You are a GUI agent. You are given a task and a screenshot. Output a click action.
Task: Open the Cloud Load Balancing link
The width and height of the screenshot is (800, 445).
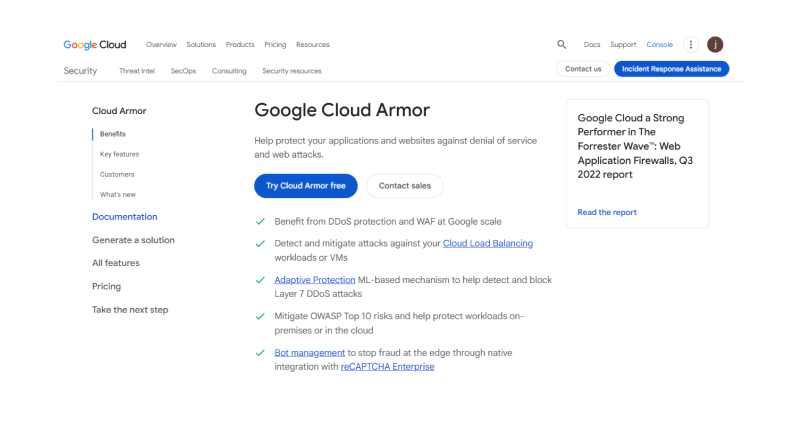point(488,243)
